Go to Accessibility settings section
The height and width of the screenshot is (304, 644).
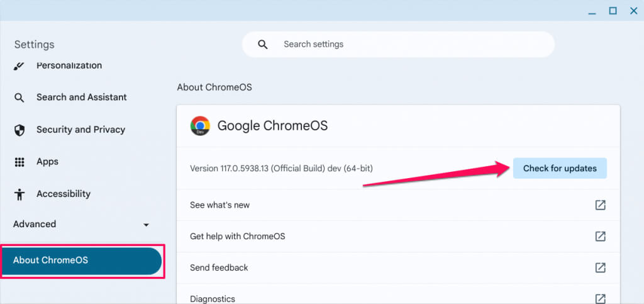pos(64,194)
